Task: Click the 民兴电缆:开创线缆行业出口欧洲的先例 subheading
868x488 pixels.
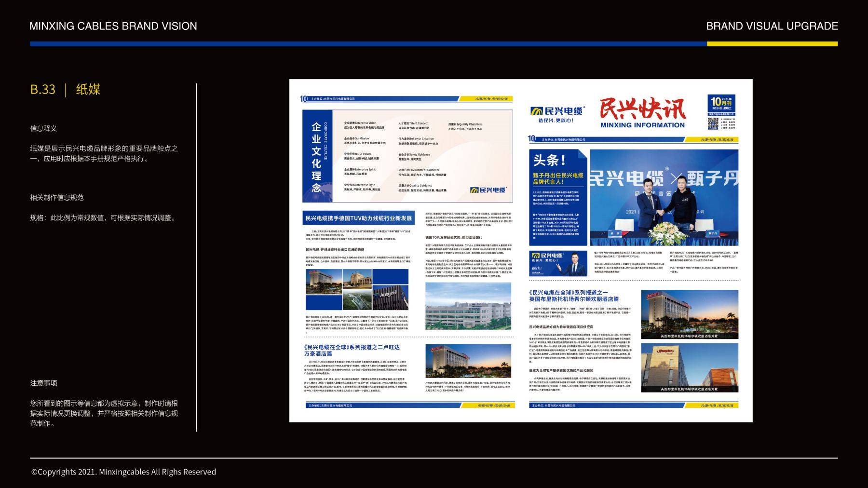Action: (x=335, y=249)
